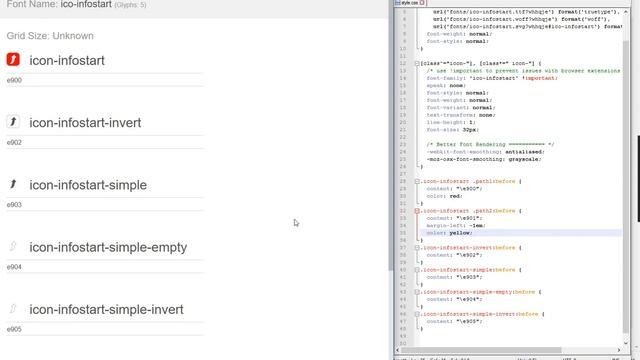640x360 pixels.
Task: Place cursor on 'color: yellow;' line
Action: [449, 233]
